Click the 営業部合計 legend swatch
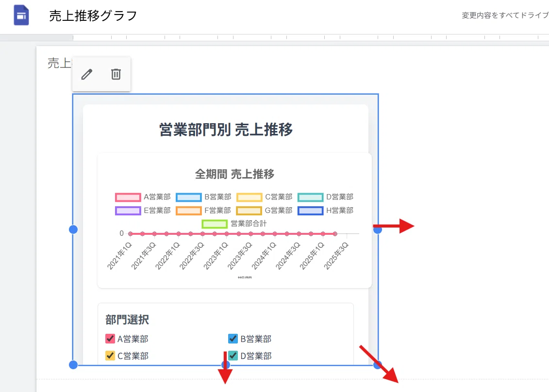Screen dimensions: 549x392 click(215, 224)
